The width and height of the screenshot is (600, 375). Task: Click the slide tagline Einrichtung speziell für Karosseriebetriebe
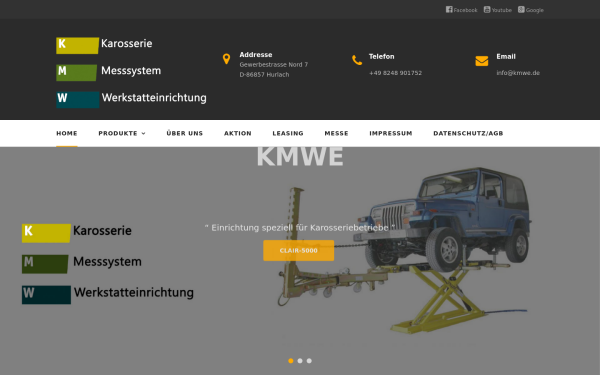[x=300, y=228]
